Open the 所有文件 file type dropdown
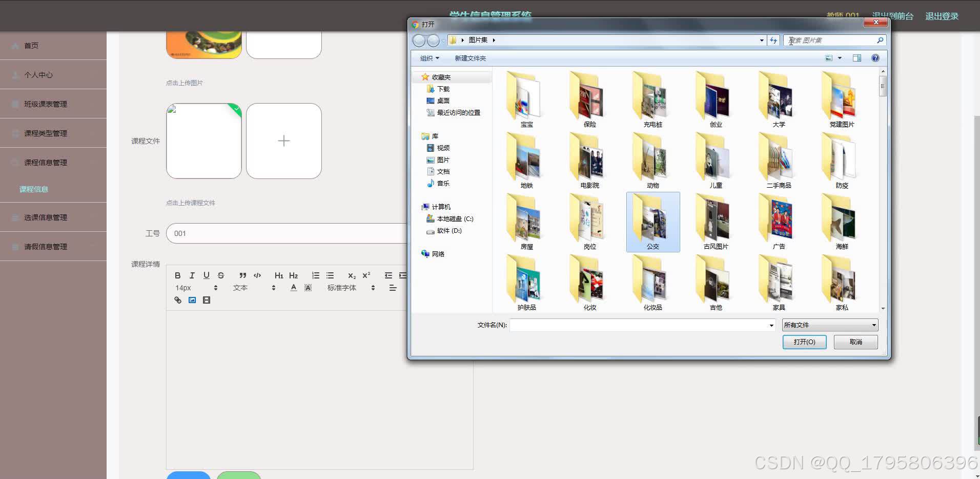The width and height of the screenshot is (980, 479). 830,325
